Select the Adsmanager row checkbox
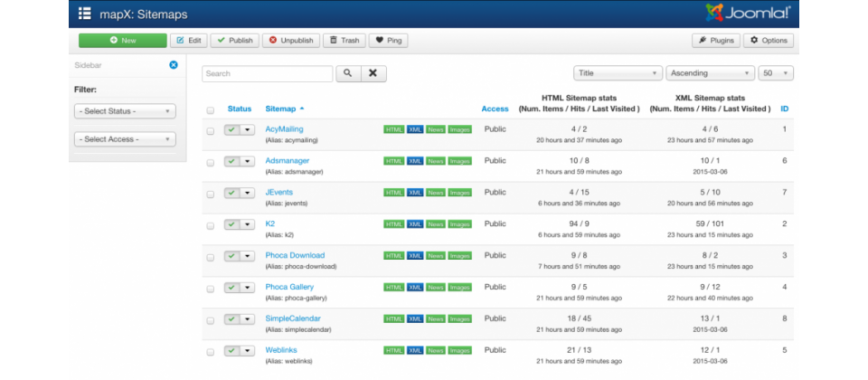 pyautogui.click(x=211, y=163)
